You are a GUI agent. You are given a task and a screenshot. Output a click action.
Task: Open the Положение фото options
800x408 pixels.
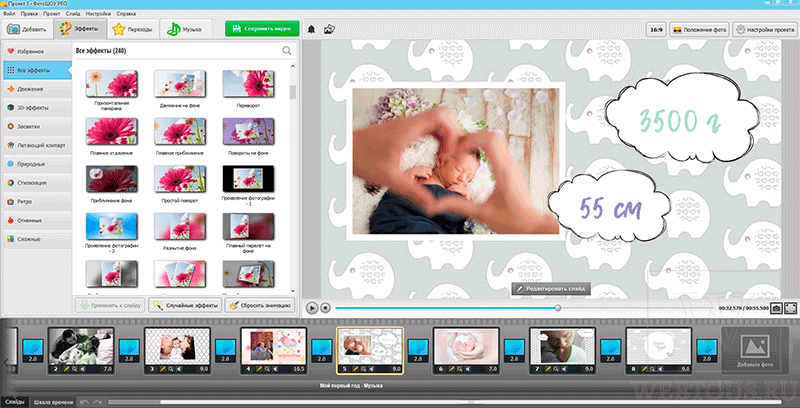(x=699, y=30)
